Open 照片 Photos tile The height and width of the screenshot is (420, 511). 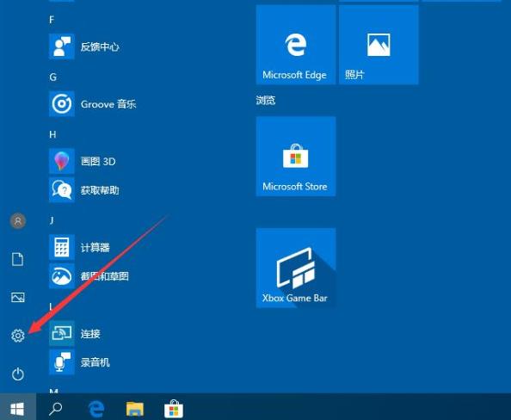pyautogui.click(x=379, y=45)
